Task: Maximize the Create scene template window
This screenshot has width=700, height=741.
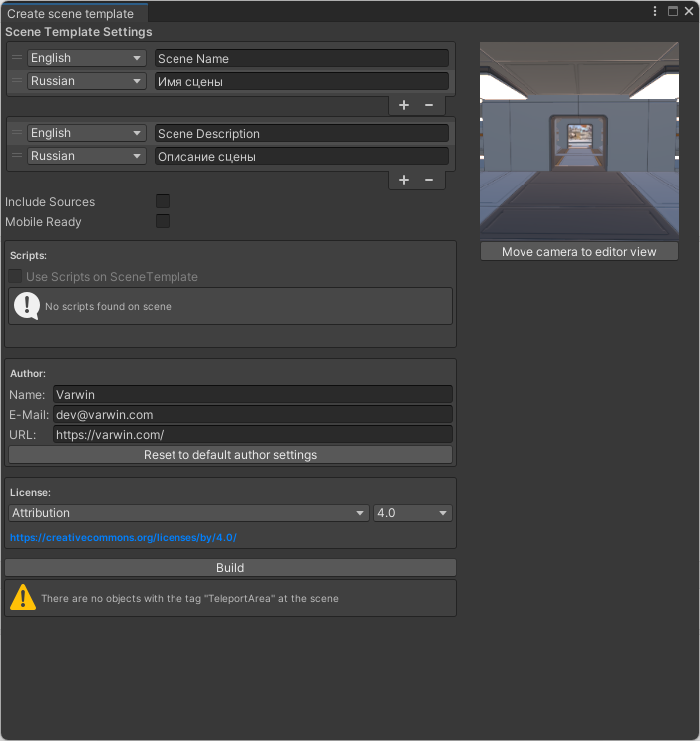Action: (672, 11)
